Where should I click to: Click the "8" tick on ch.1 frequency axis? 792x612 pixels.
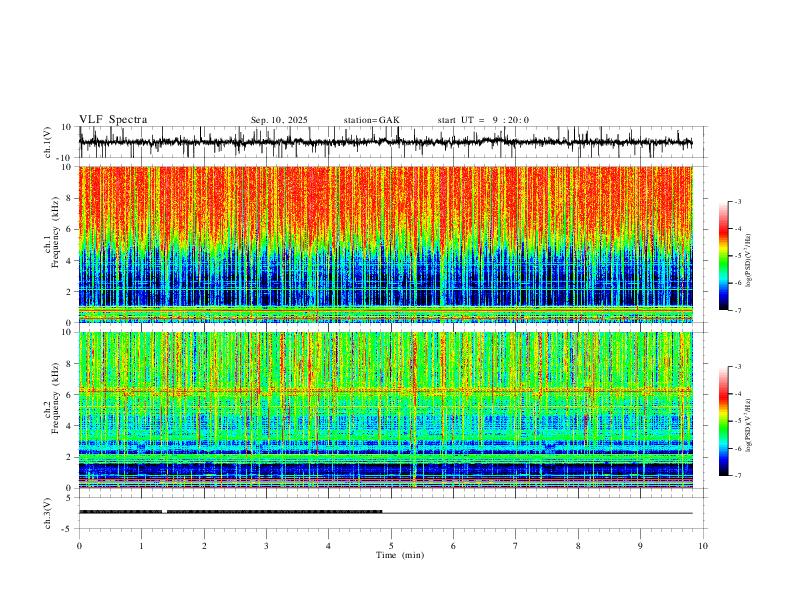pyautogui.click(x=70, y=198)
